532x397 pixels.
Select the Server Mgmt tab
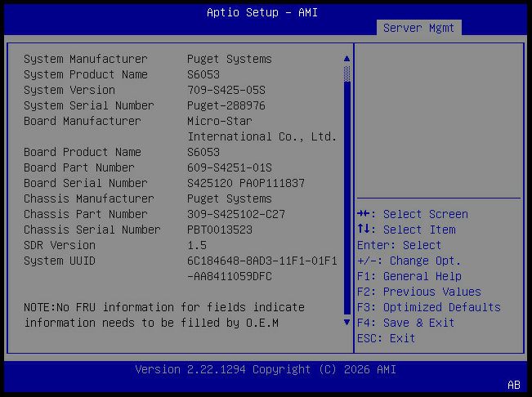click(418, 28)
